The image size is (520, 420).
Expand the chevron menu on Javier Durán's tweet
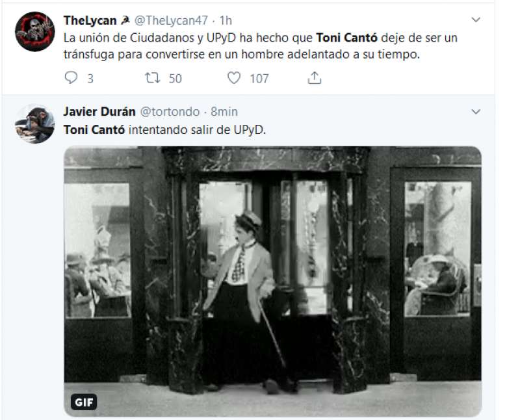click(476, 112)
